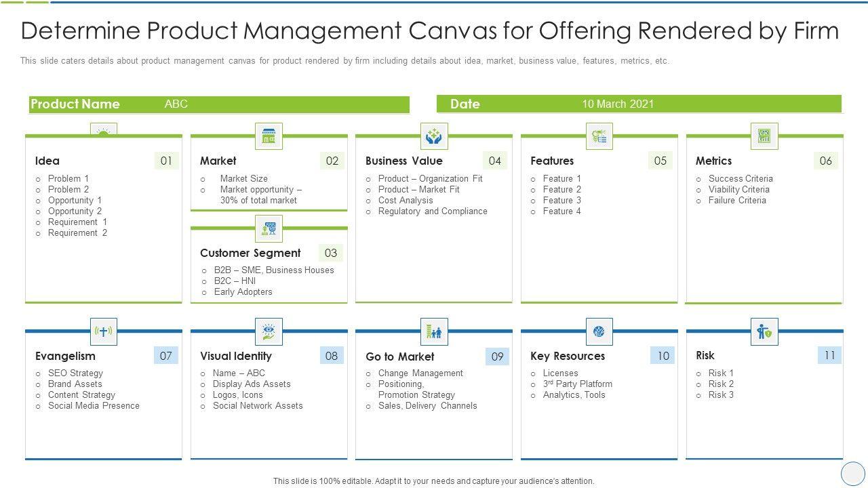Click the Features card icon
Screen dimensions: 868x488
point(599,136)
